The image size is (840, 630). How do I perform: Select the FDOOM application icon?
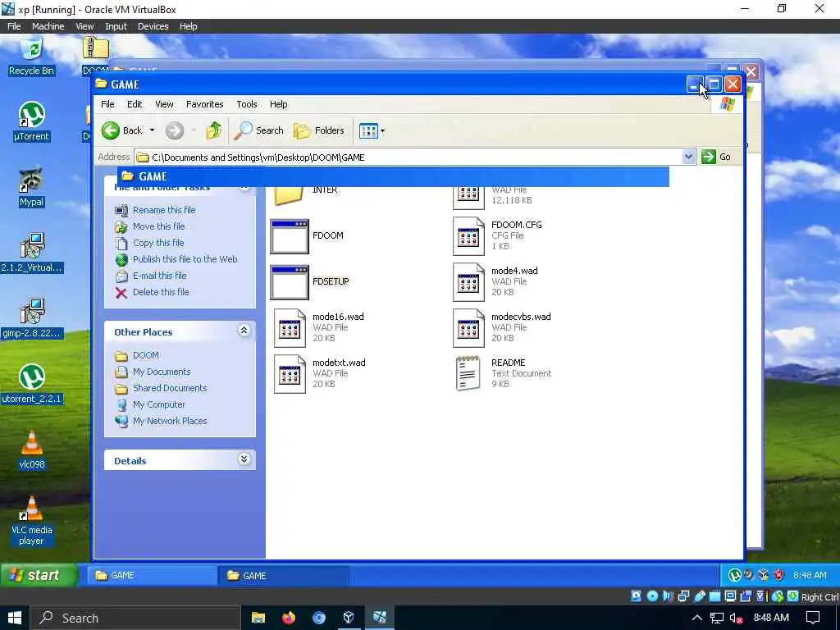[290, 236]
